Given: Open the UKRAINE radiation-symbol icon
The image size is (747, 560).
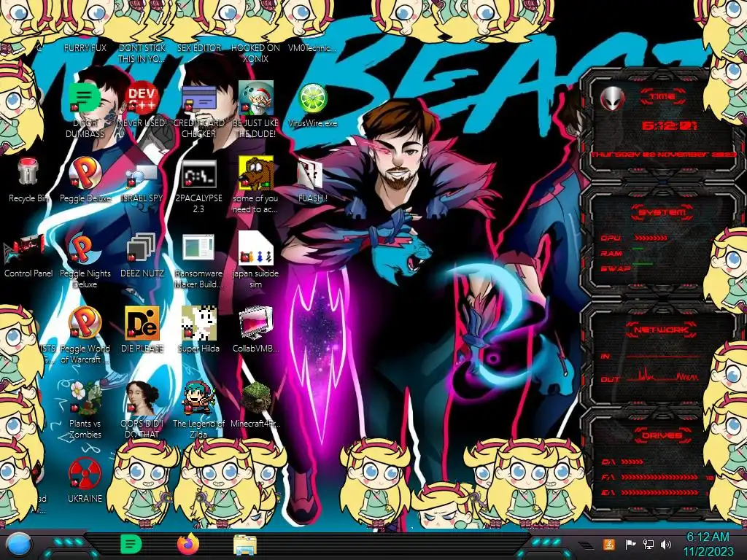Looking at the screenshot, I should tap(85, 474).
